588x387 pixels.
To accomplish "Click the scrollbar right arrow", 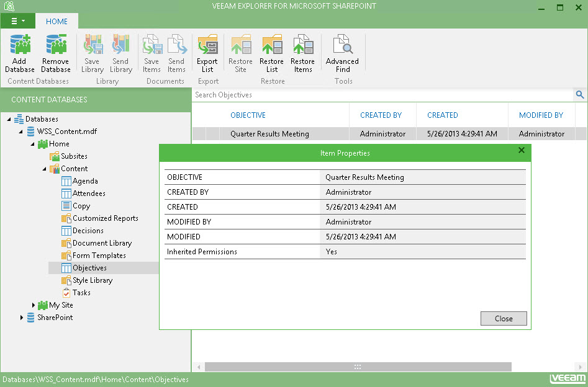I will 580,367.
